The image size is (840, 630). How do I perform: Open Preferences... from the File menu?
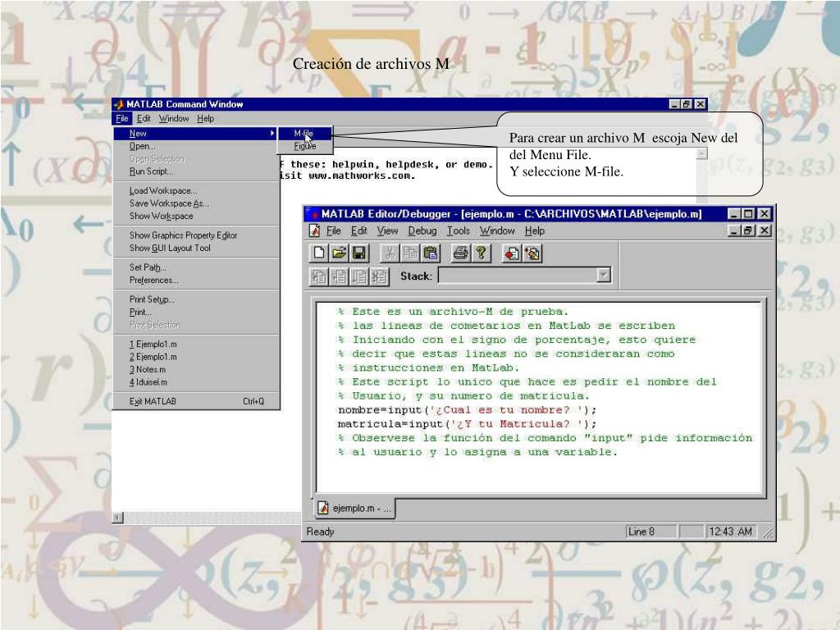coord(196,281)
